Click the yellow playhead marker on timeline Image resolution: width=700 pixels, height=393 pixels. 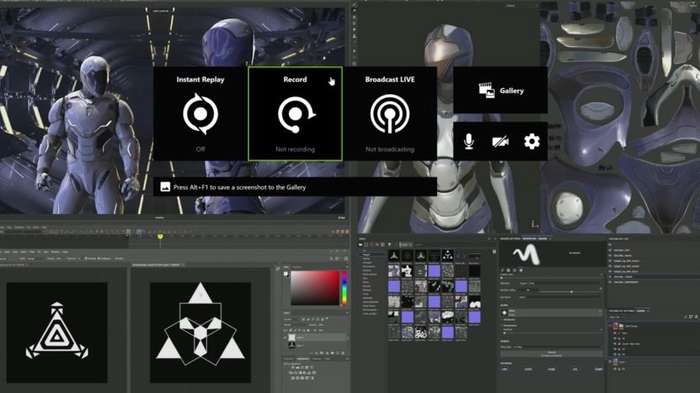coord(160,237)
